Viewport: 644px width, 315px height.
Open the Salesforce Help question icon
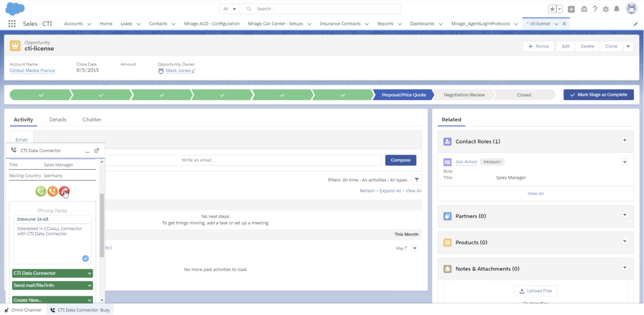click(595, 9)
